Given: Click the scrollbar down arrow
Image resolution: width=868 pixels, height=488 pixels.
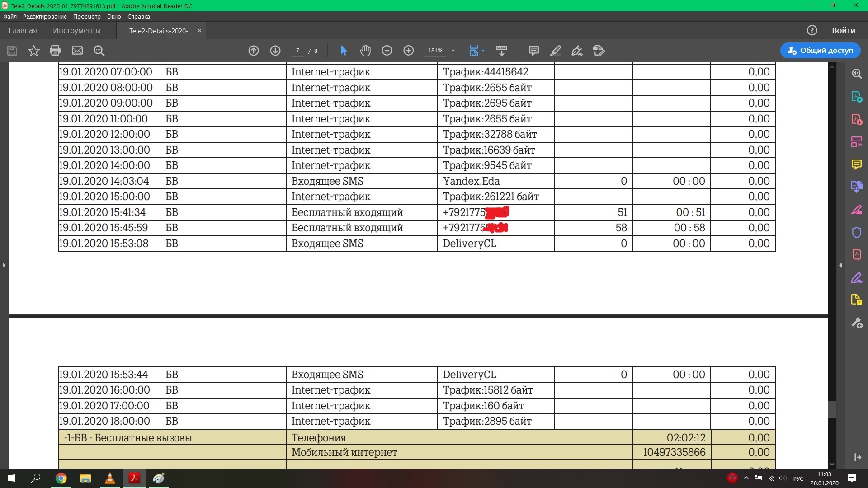Looking at the screenshot, I should (832, 464).
